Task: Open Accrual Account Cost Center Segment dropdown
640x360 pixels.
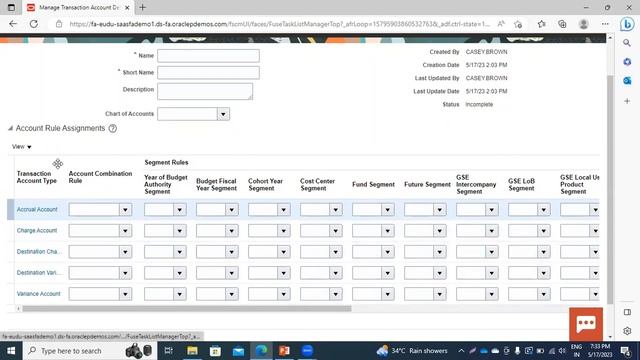Action: point(336,210)
